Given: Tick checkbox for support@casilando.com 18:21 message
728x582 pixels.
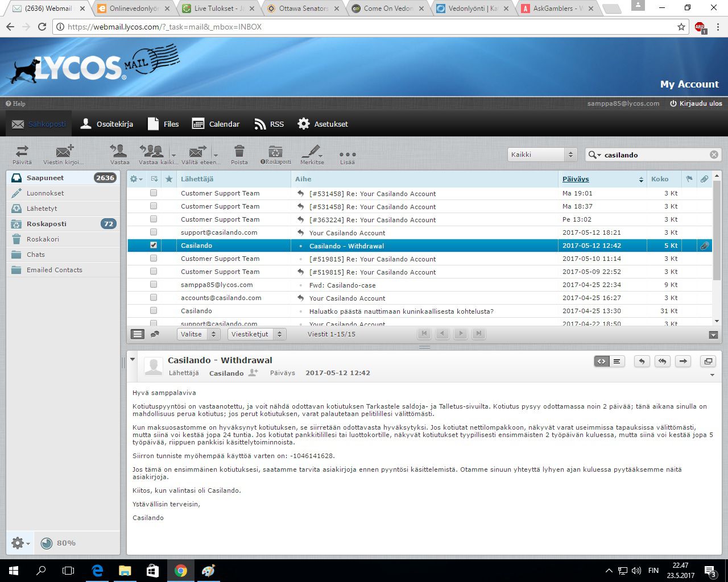Looking at the screenshot, I should coord(154,232).
